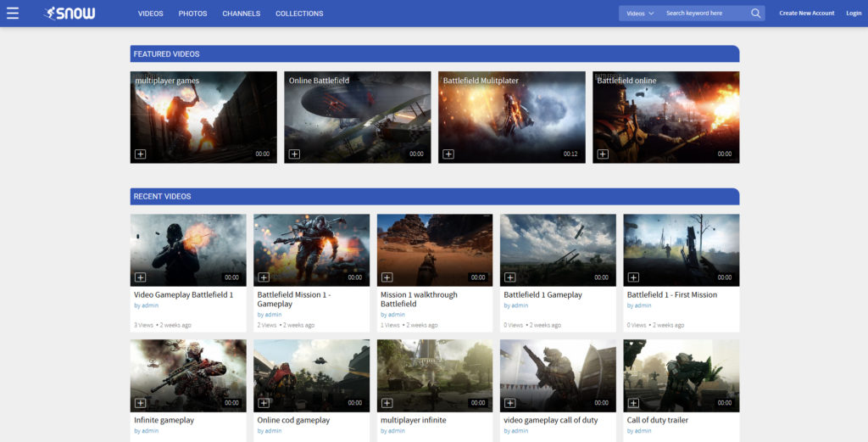Viewport: 868px width, 442px height.
Task: Click admin author under Video Gameplay Battlefield 1
Action: coord(150,305)
